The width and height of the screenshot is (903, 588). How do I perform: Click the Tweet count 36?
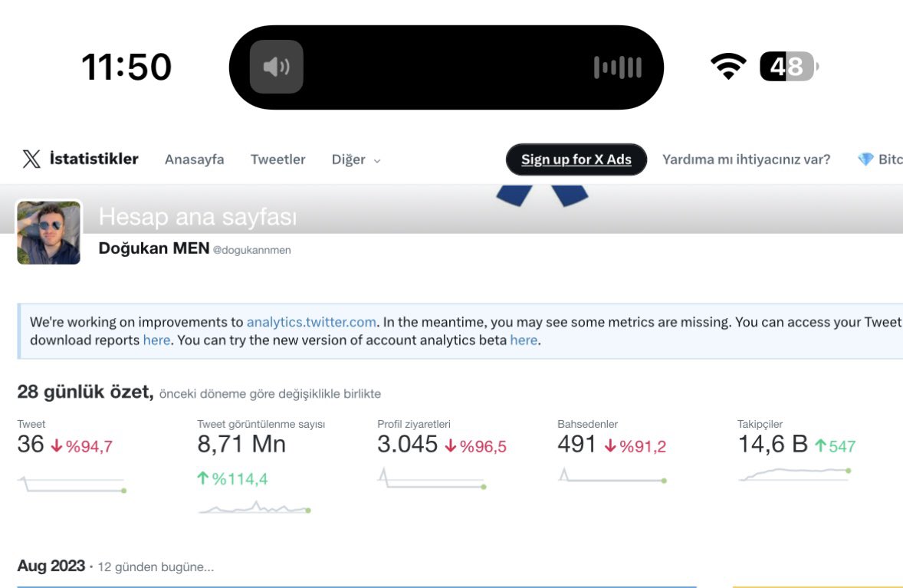point(31,445)
